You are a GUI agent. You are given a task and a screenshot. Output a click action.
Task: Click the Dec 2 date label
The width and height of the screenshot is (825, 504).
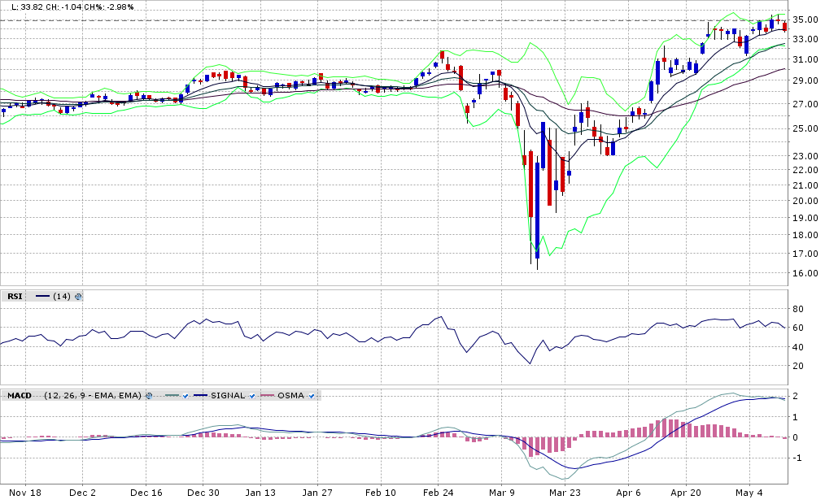83,493
